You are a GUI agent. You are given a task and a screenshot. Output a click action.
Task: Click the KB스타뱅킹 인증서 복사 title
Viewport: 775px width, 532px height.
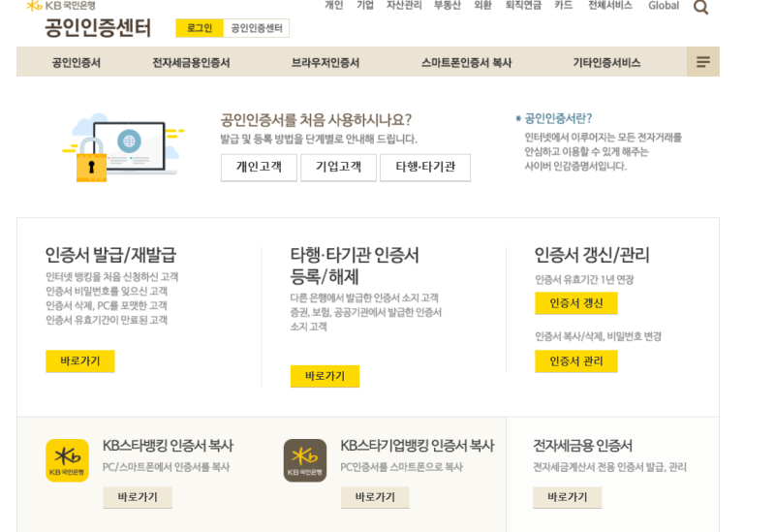coord(168,446)
